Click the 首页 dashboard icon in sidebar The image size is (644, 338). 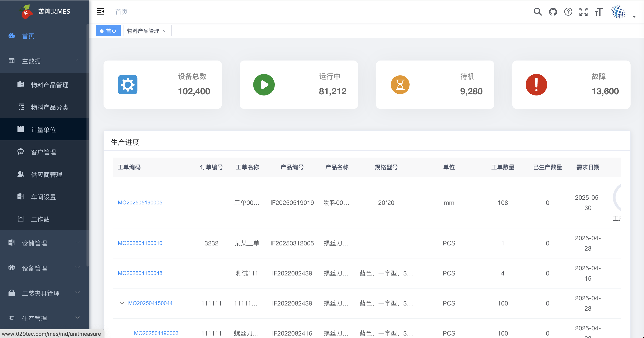coord(11,36)
